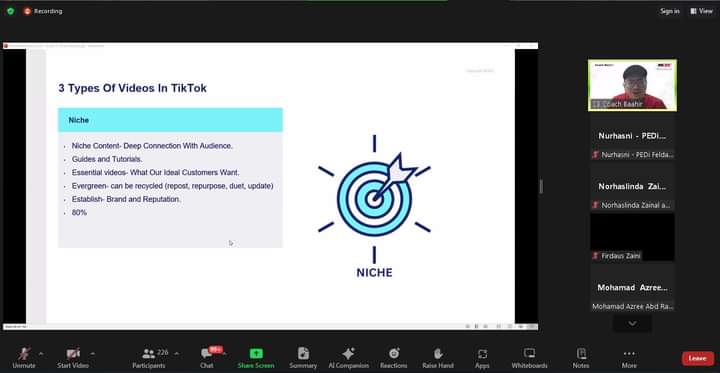Click the '80%' bullet text
Screen dimensions: 720x373
point(79,213)
